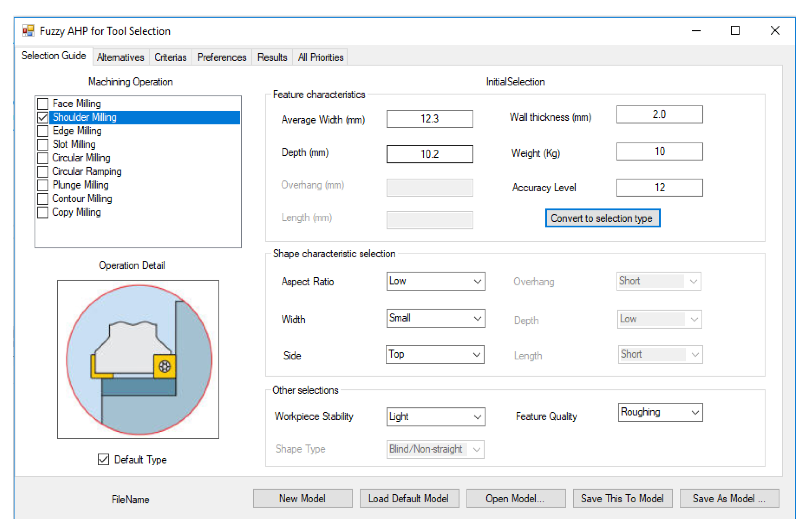
Task: Open the Width dropdown showing Small
Action: coord(477,318)
